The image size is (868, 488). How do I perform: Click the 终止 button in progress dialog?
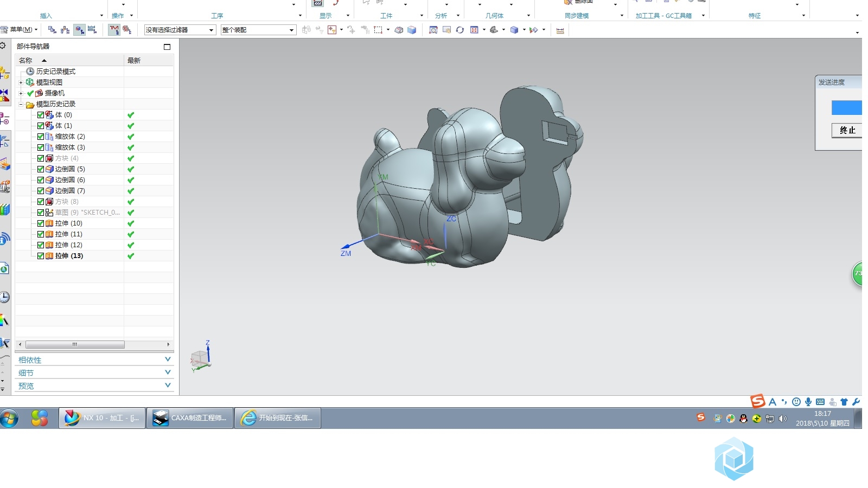(847, 130)
